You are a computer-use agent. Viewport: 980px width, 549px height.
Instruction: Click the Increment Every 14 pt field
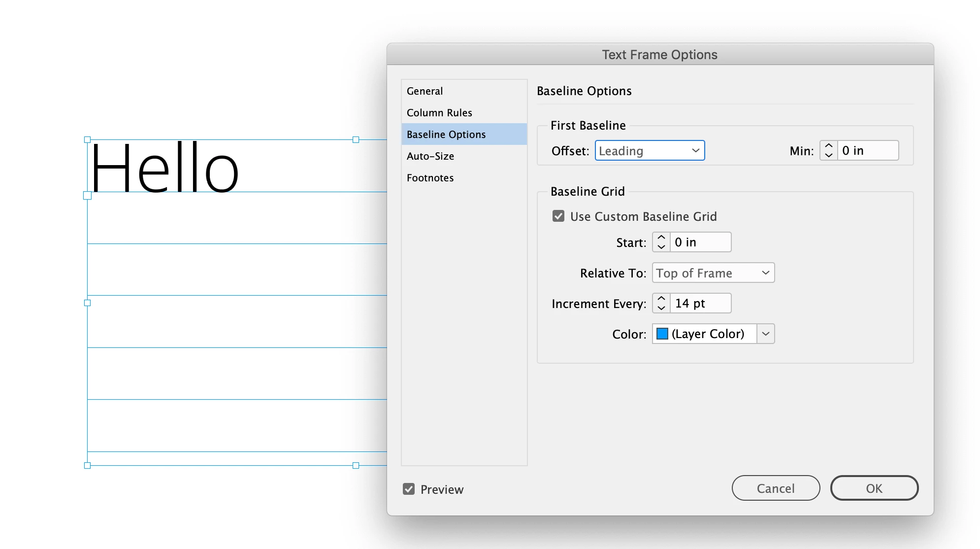(700, 304)
